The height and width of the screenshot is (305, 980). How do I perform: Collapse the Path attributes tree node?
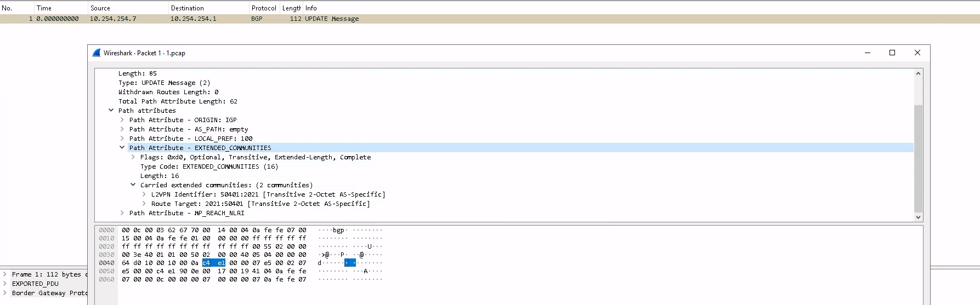pos(111,111)
